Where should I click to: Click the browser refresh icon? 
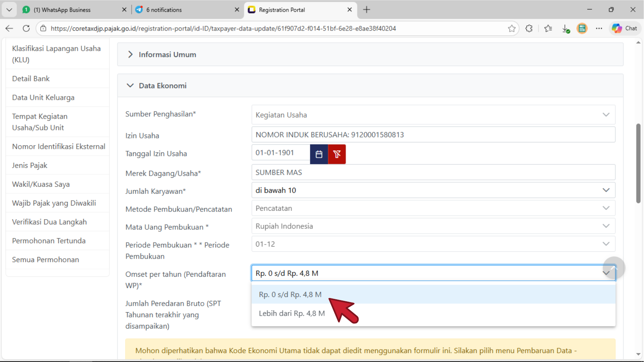(x=26, y=29)
